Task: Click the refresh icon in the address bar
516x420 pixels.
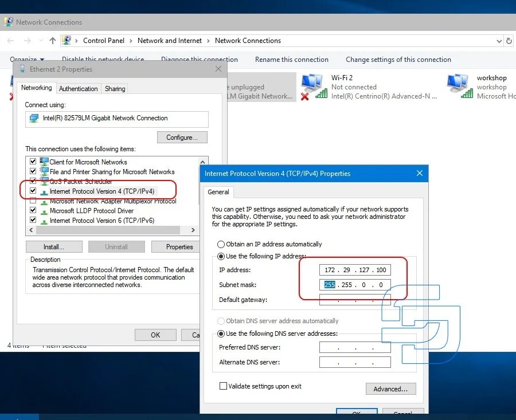Action: (x=509, y=40)
